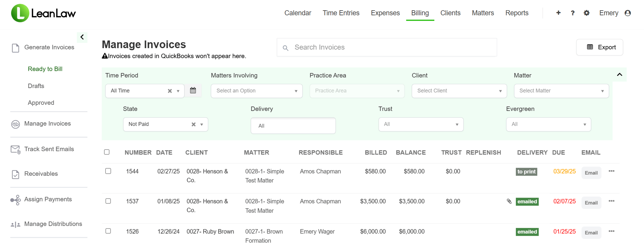Viewport: 644px width, 245px height.
Task: Click the Manage Distributions icon
Action: click(x=15, y=225)
